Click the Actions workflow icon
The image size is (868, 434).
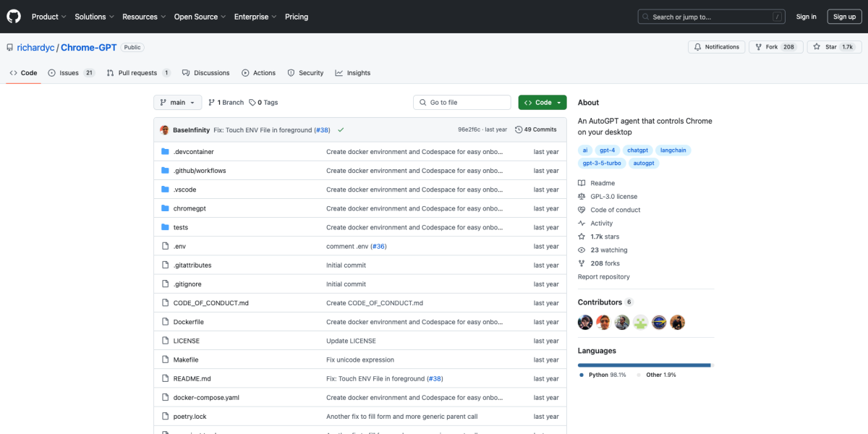244,72
